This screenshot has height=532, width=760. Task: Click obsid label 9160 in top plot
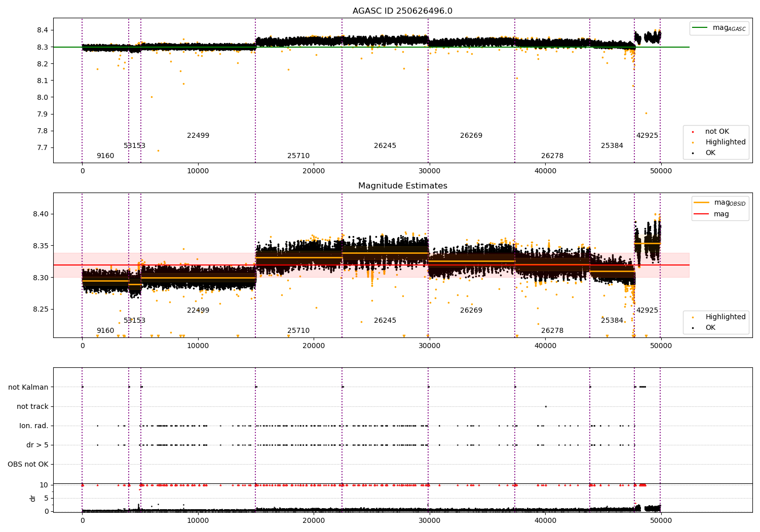click(x=105, y=156)
